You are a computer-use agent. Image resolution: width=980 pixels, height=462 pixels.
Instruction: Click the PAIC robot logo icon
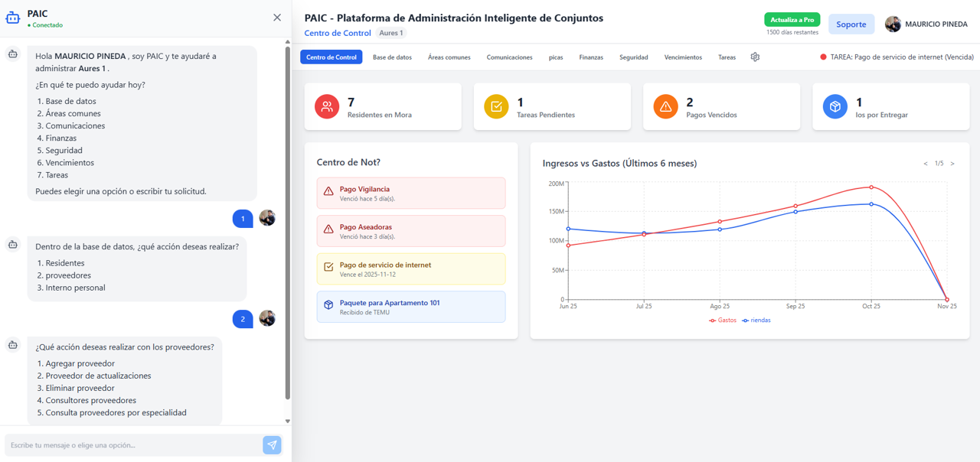pos(13,18)
